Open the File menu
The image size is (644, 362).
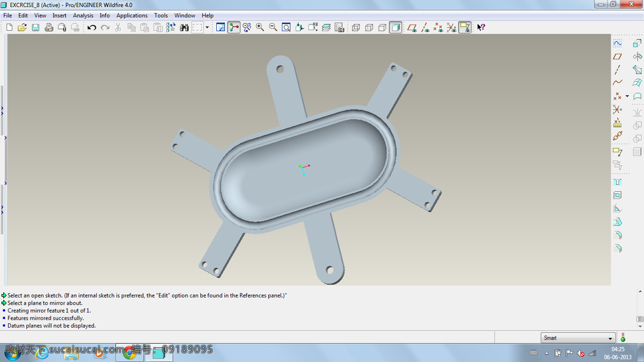(8, 16)
